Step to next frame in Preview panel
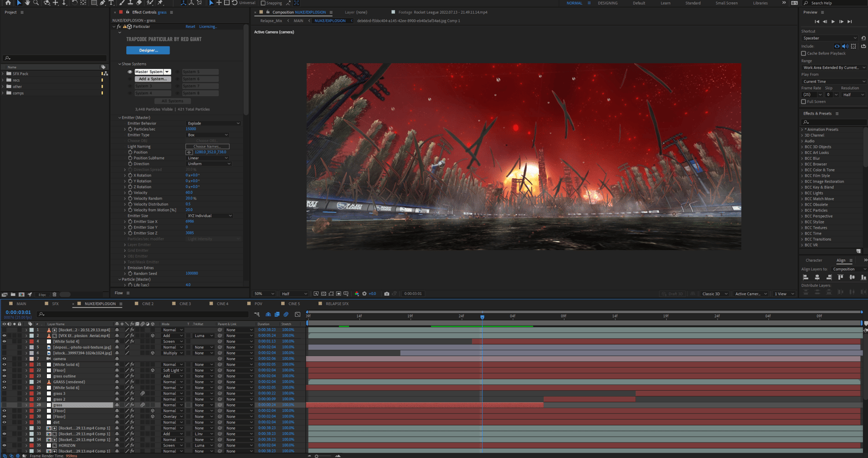The height and width of the screenshot is (458, 868). 841,21
